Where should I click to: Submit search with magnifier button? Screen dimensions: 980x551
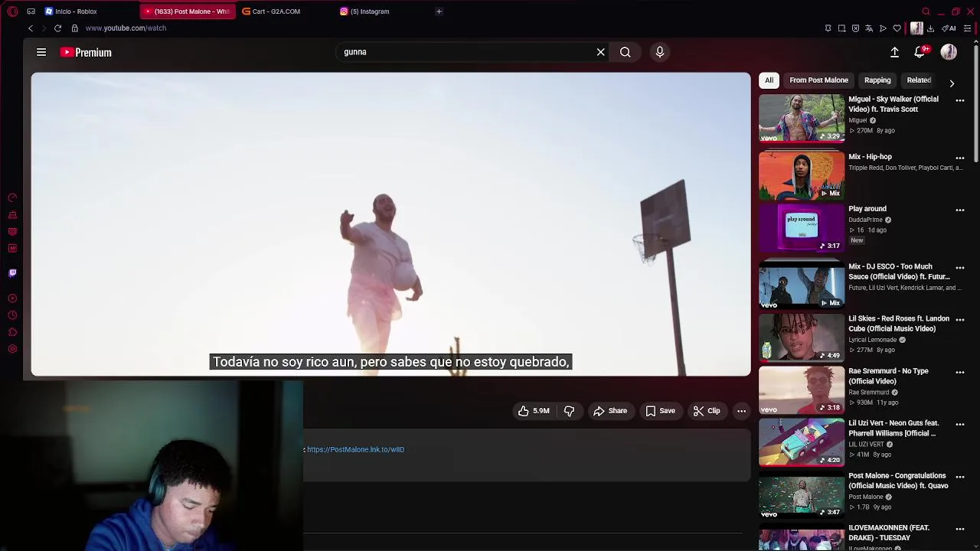point(626,52)
